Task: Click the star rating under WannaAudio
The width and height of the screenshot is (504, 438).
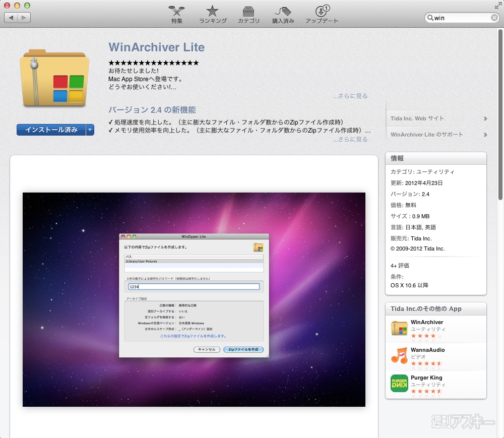Action: tap(426, 363)
